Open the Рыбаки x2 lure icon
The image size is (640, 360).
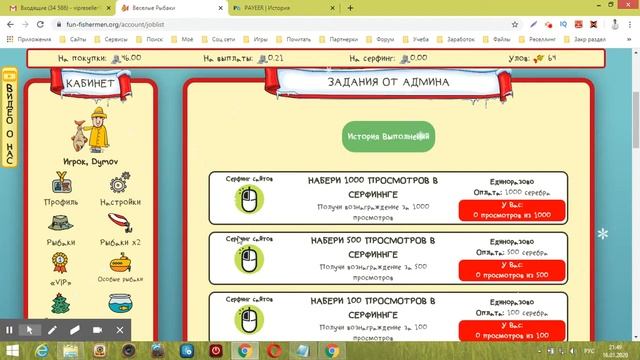pos(120,223)
